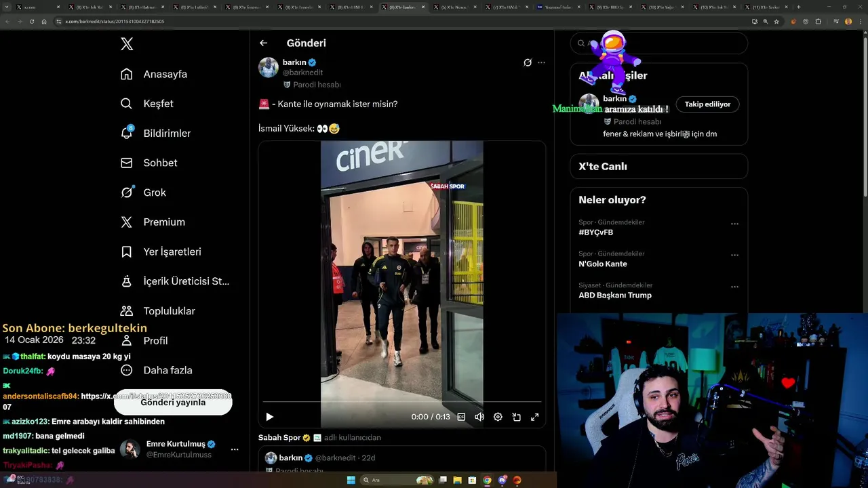Image resolution: width=868 pixels, height=488 pixels.
Task: Open quoted post by barkın 22d
Action: [402, 460]
